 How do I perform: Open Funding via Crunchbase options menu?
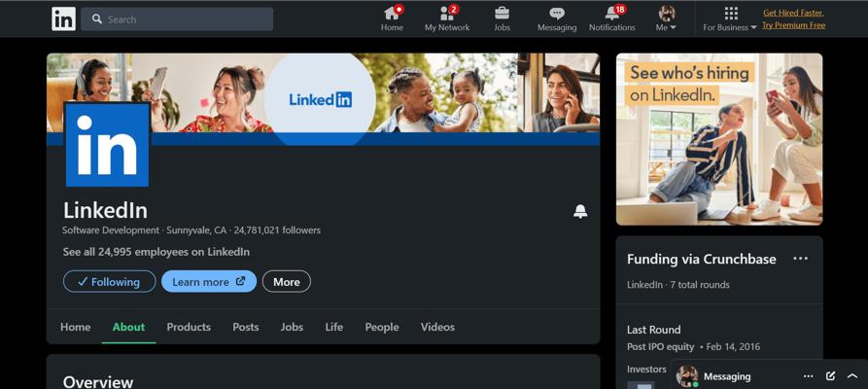click(801, 259)
